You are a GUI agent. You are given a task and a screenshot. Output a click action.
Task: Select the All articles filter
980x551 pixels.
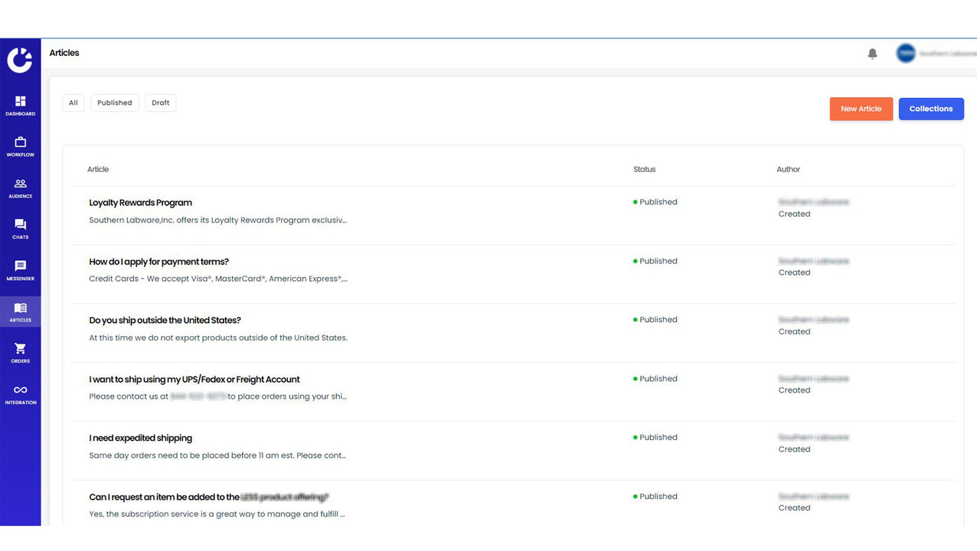[x=73, y=103]
